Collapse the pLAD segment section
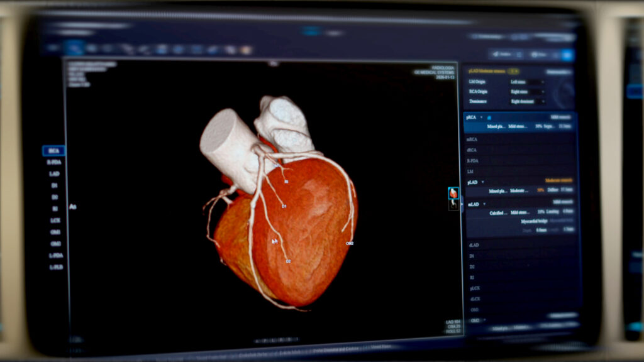The height and width of the screenshot is (362, 644). (x=482, y=182)
